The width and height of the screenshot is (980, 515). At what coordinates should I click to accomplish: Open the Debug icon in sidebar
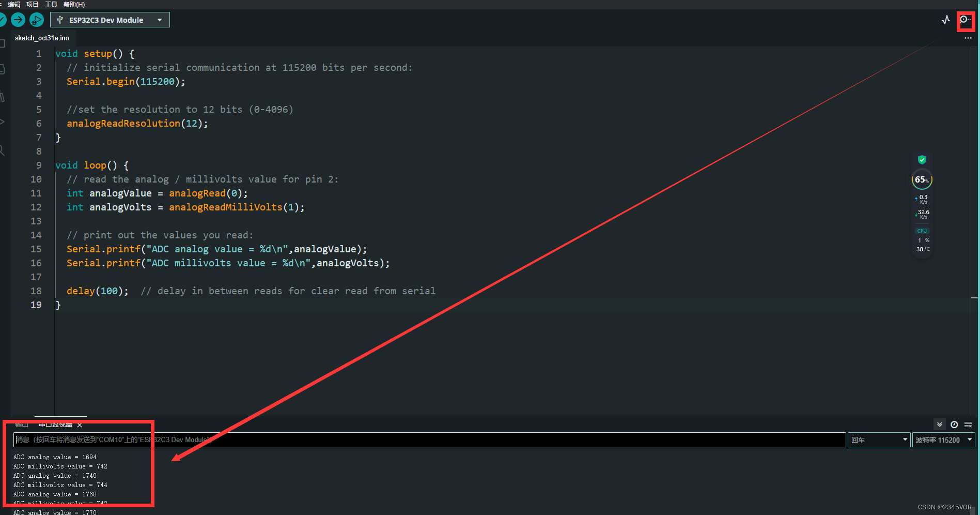coord(3,123)
